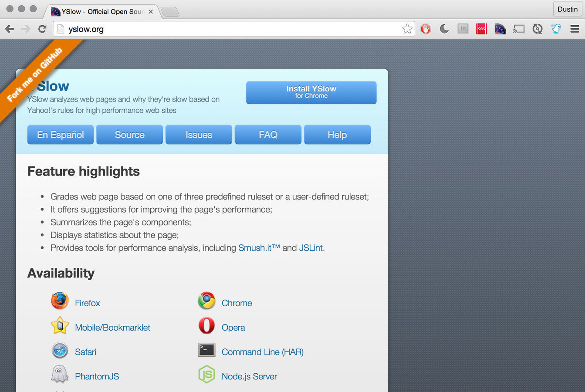This screenshot has height=392, width=585.
Task: Close the YSlow browser tab
Action: tap(151, 12)
